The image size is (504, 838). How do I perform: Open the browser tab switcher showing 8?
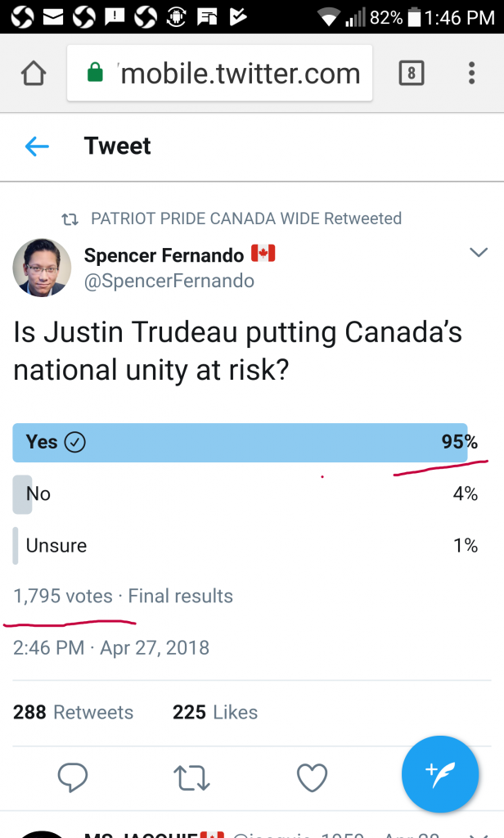click(411, 74)
